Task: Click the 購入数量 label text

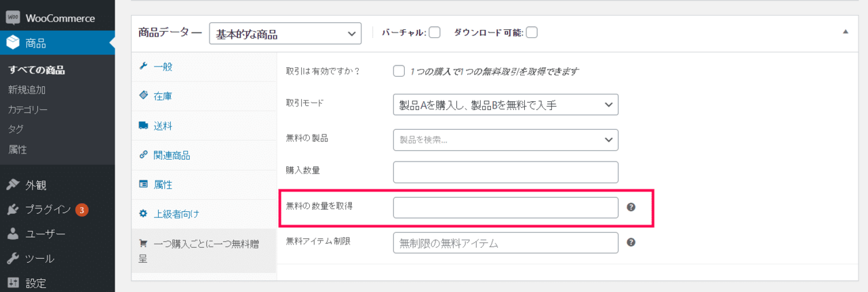Action: 303,170
